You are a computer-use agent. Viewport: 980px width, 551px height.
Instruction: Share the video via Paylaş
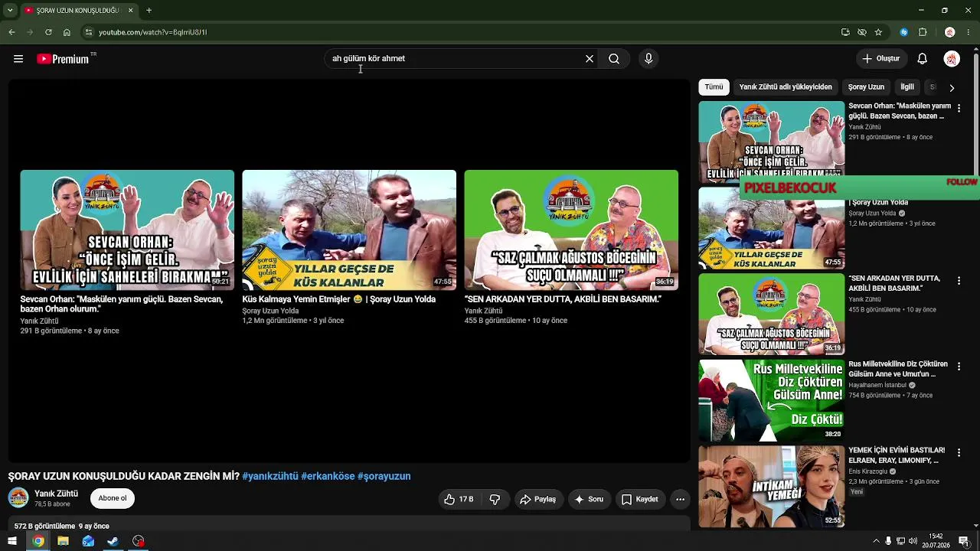(537, 499)
